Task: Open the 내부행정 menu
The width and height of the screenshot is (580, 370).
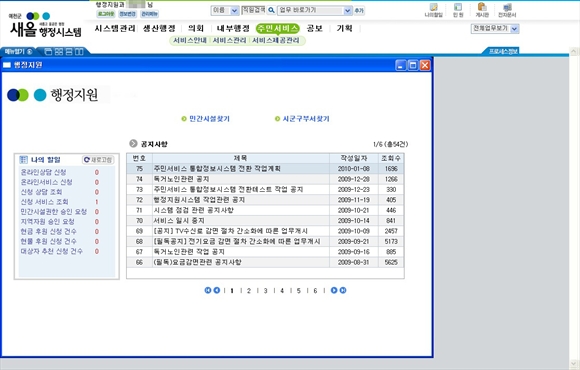Action: click(x=233, y=28)
